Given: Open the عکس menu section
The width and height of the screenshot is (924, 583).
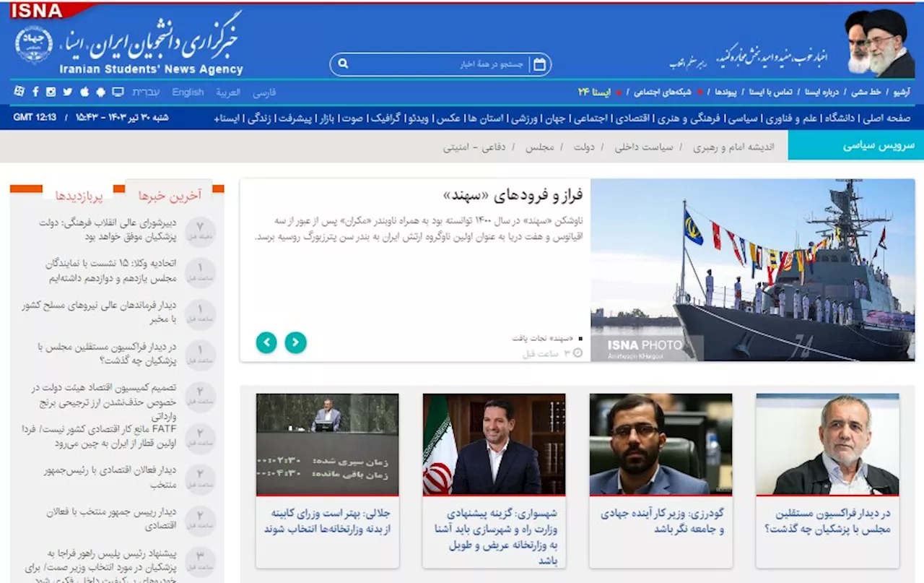Looking at the screenshot, I should (448, 117).
